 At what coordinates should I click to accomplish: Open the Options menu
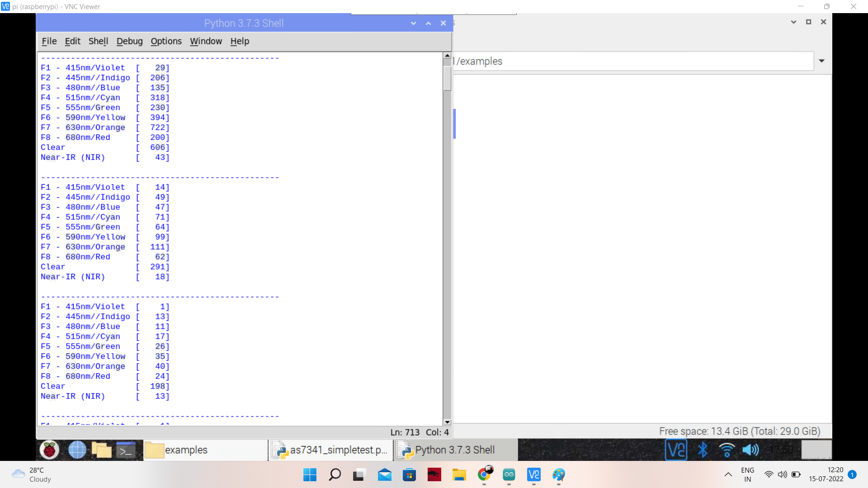(166, 41)
